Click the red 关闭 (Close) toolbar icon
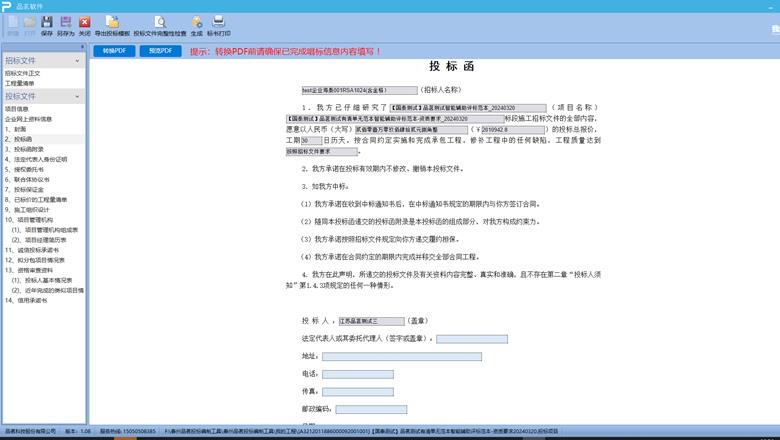The height and width of the screenshot is (440, 780). pos(85,24)
